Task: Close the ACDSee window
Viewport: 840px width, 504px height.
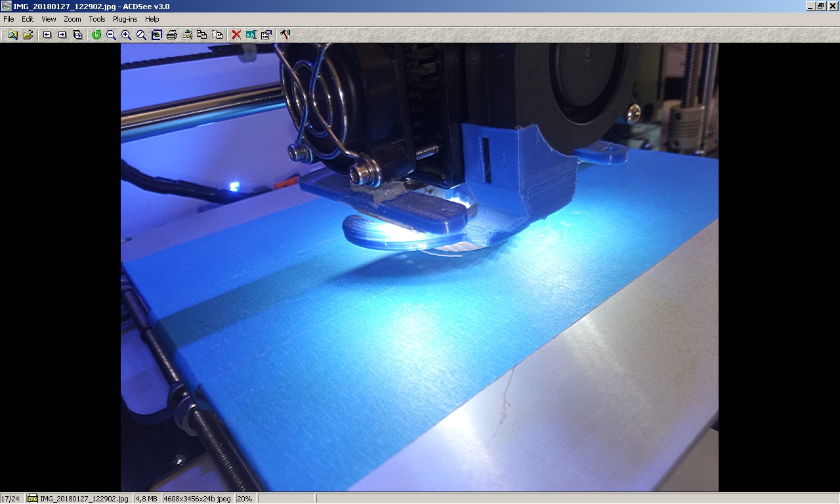Action: pos(833,6)
